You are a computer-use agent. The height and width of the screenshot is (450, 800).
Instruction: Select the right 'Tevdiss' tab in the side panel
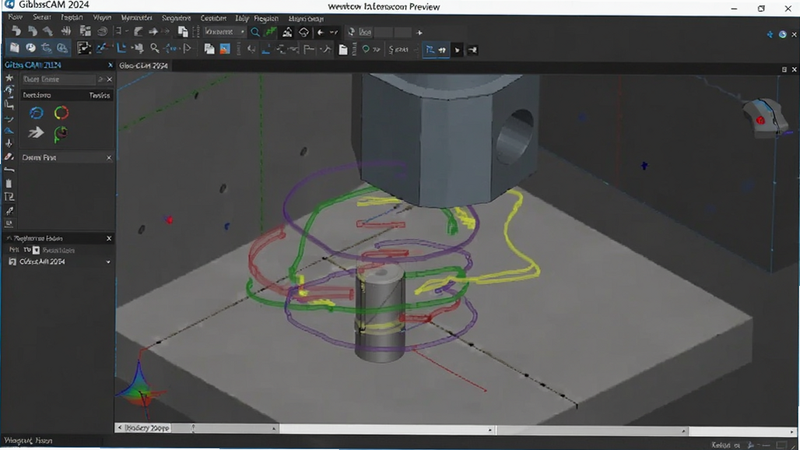(x=99, y=95)
